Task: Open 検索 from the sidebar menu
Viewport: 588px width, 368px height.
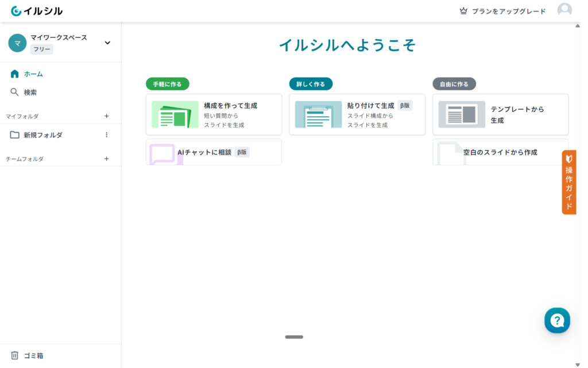Action: click(30, 92)
